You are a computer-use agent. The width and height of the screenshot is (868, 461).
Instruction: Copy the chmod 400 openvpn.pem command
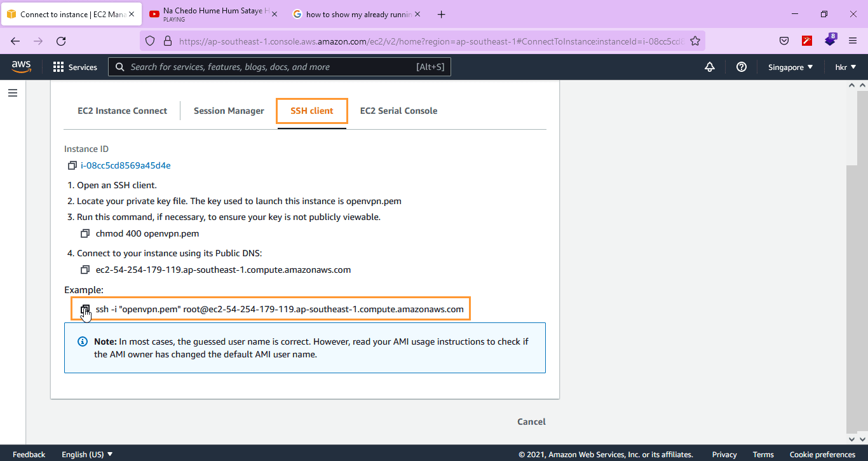tap(85, 233)
